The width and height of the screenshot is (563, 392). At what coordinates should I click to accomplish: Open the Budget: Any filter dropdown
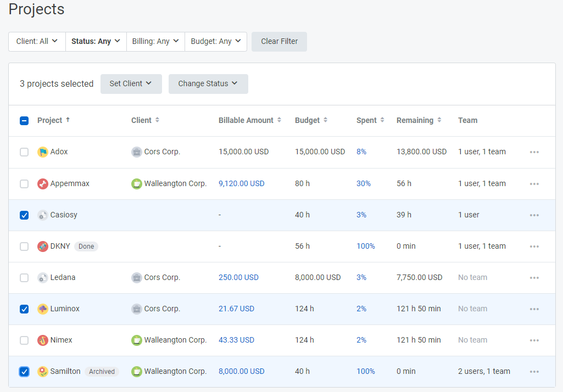(216, 42)
